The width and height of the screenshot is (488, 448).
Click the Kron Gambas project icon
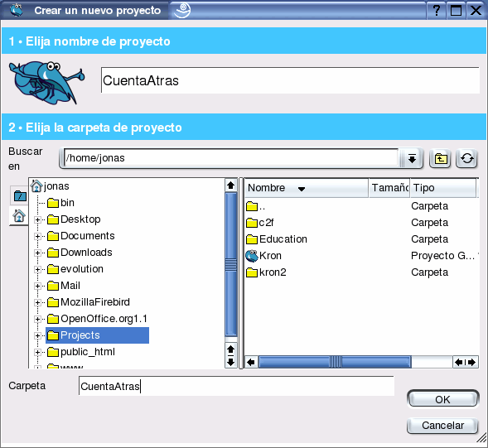click(252, 256)
